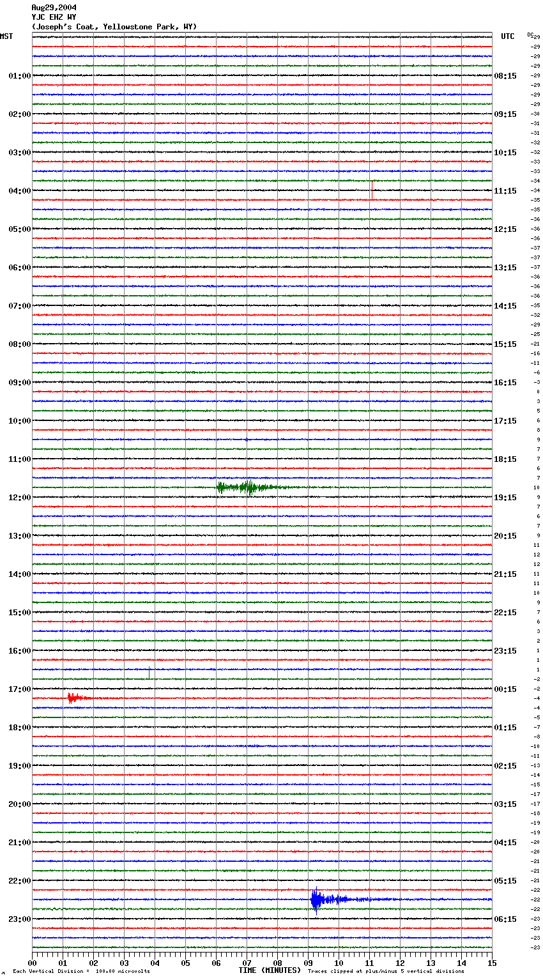543x980 pixels.
Task: Click the 00:15 UTC time label
Action: coord(505,689)
